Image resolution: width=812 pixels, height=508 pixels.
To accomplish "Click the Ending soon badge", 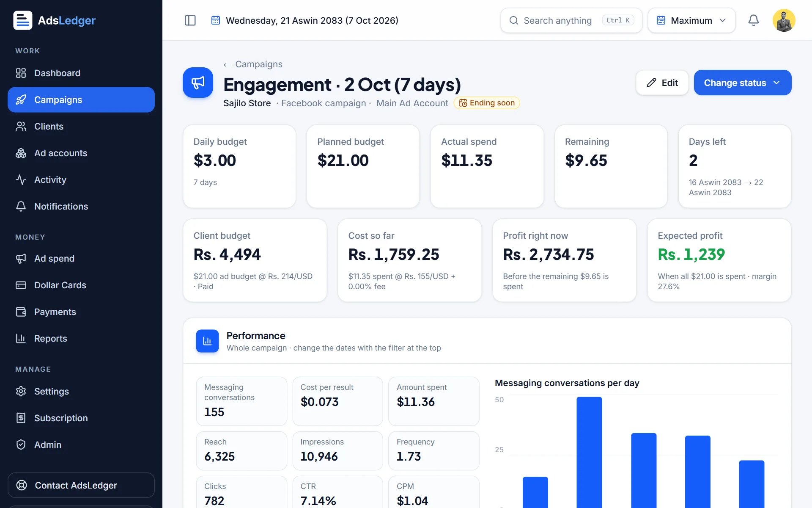I will (487, 103).
